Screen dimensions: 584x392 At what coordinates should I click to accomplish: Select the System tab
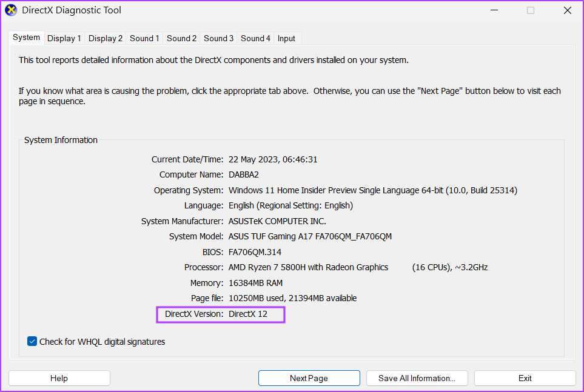coord(26,37)
